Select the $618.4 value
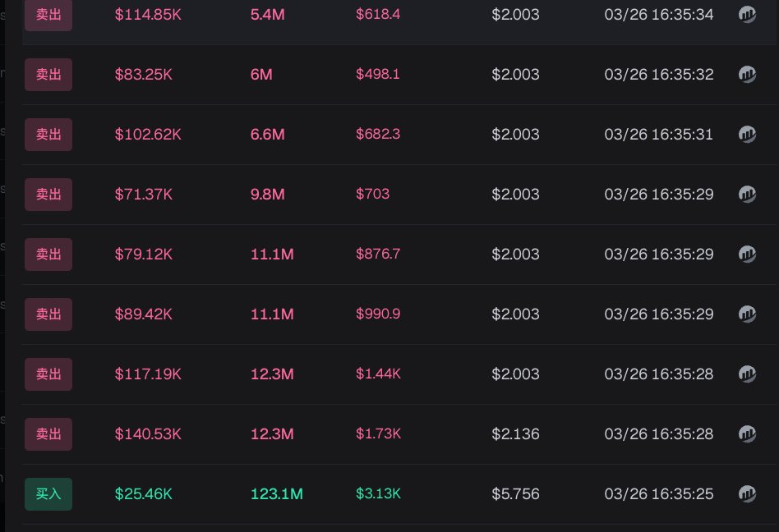 tap(378, 14)
